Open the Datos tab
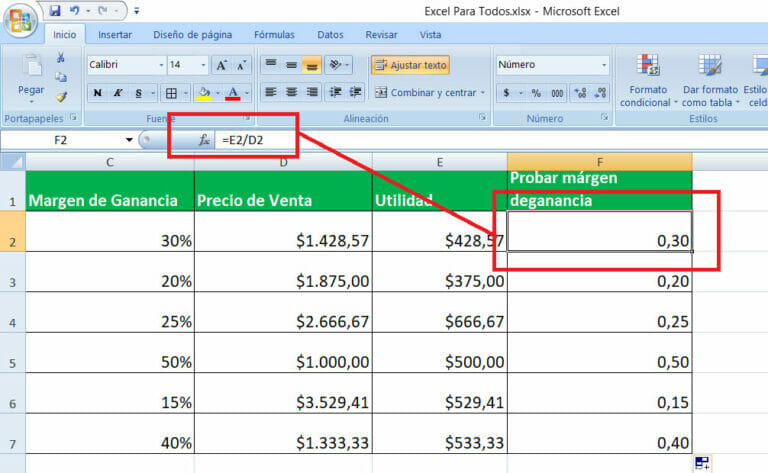 [x=330, y=35]
